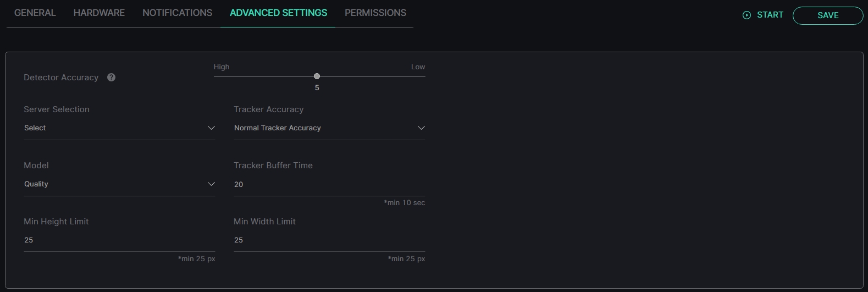868x292 pixels.
Task: Open the Server Selection dropdown
Action: pyautogui.click(x=119, y=128)
